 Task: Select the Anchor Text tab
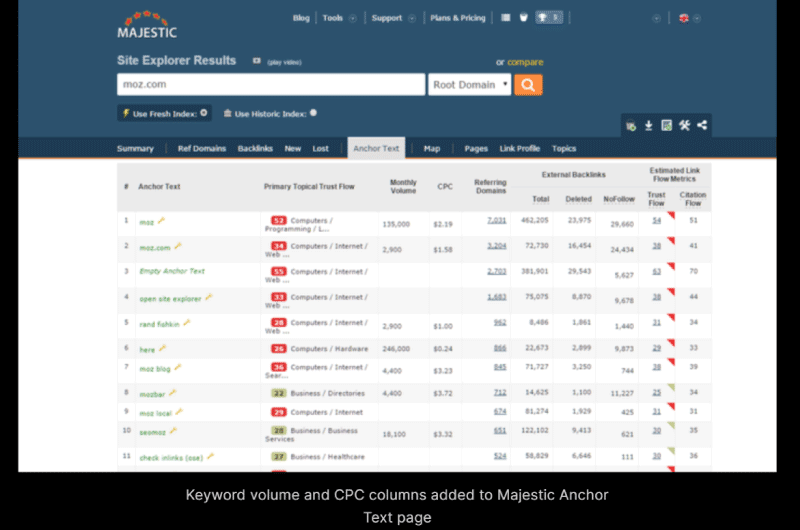(x=376, y=148)
